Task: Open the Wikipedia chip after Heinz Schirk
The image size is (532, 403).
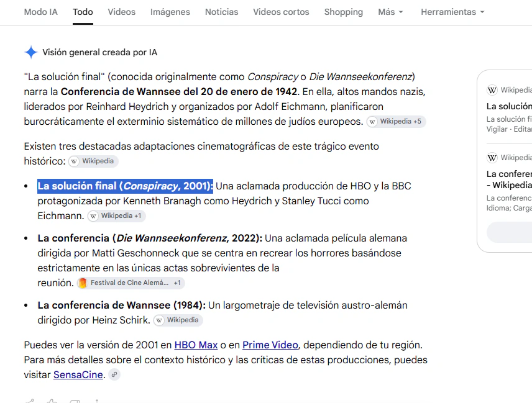Action: (x=178, y=320)
